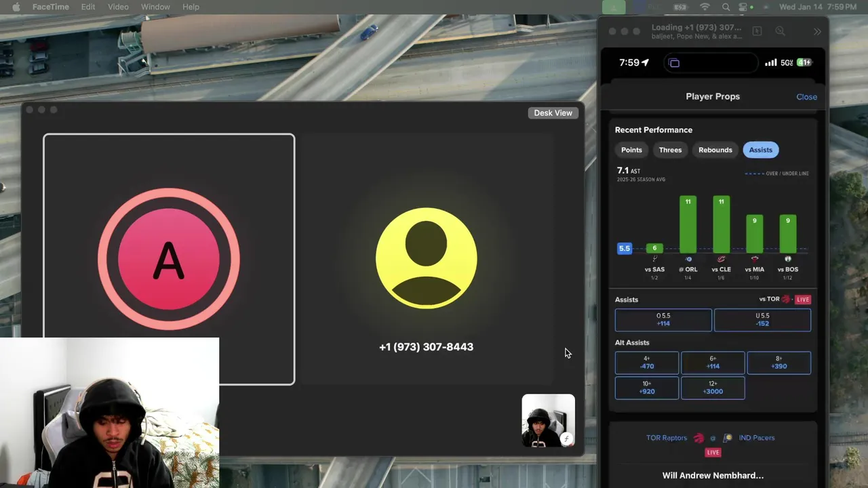This screenshot has height=488, width=868.
Task: Tap the CLE team logo
Action: [721, 259]
